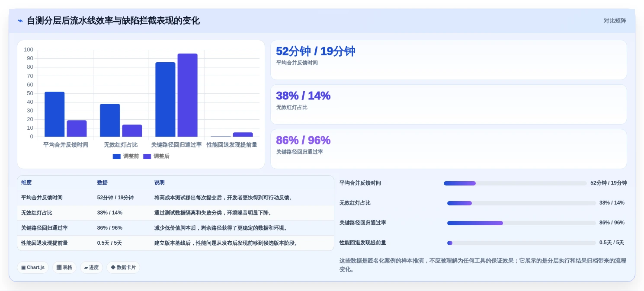
Task: Click the 说明 column header
Action: (x=160, y=183)
